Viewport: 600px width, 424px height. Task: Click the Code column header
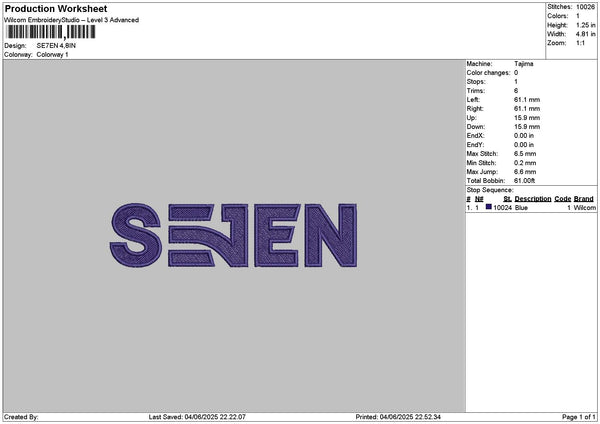tap(562, 199)
